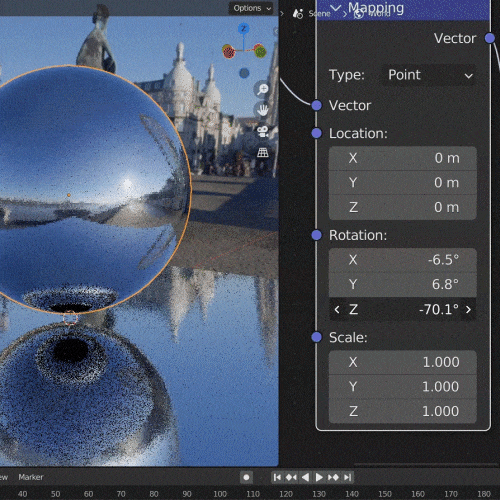The width and height of the screenshot is (500, 500).
Task: Activate the pan view hand icon
Action: [262, 110]
